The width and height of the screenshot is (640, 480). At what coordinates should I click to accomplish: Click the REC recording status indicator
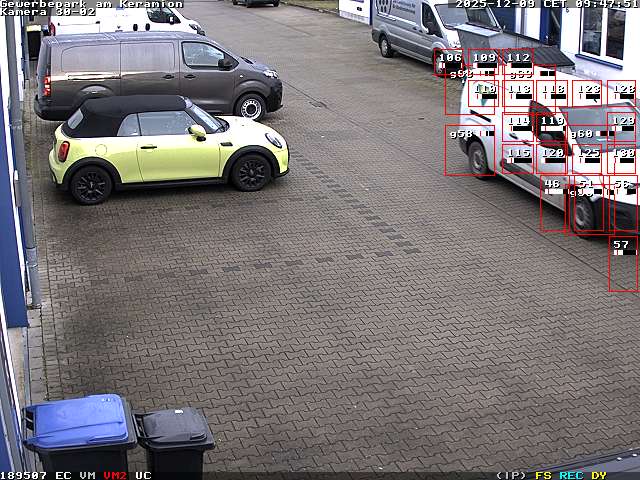click(571, 475)
